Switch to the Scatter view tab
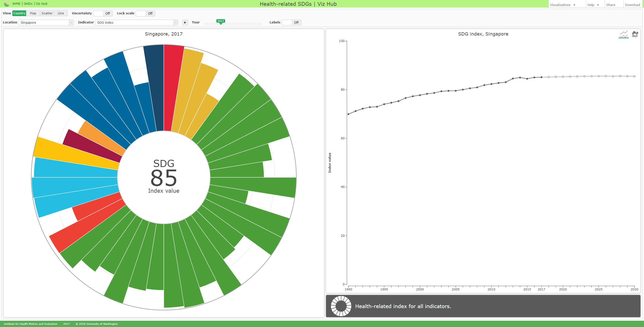This screenshot has height=327, width=644. click(x=47, y=13)
